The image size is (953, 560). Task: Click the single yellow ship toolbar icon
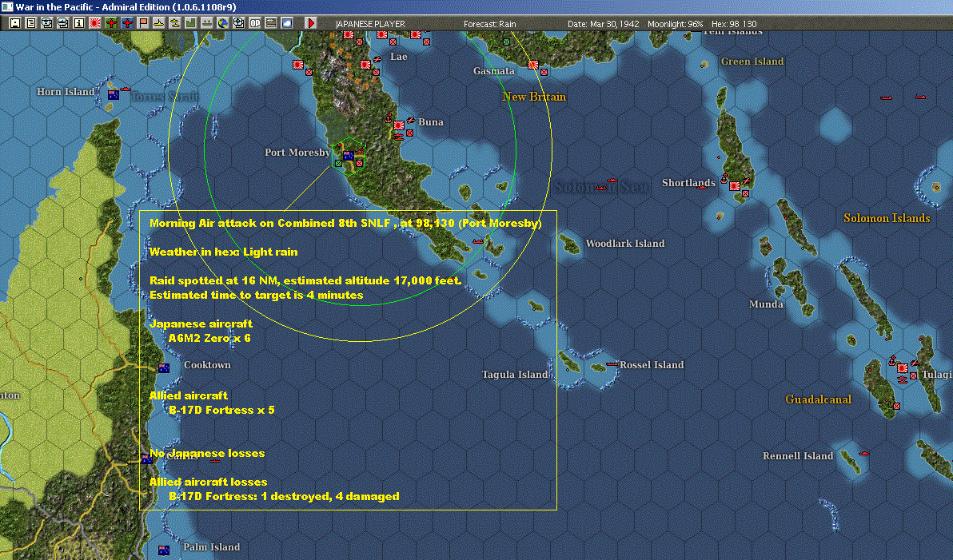(158, 23)
